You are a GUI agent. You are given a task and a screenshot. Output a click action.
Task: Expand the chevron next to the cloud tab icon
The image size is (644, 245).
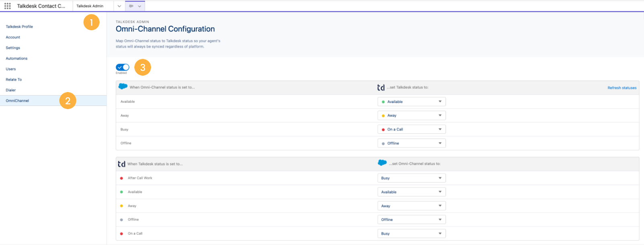[140, 6]
